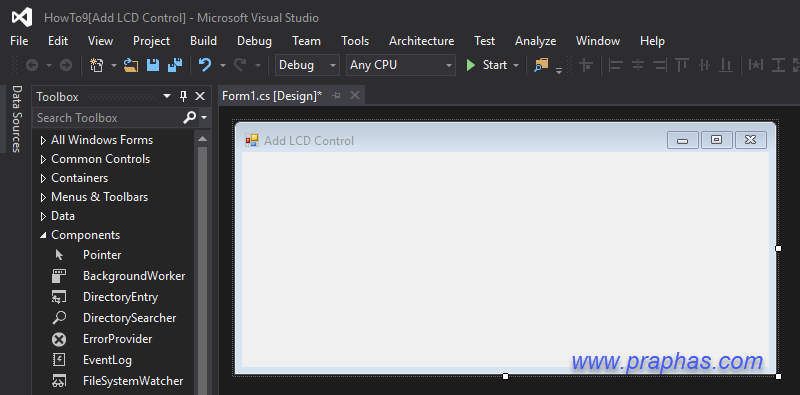Open the Debug configuration dropdown
Viewport: 800px width, 395px height.
coord(307,65)
